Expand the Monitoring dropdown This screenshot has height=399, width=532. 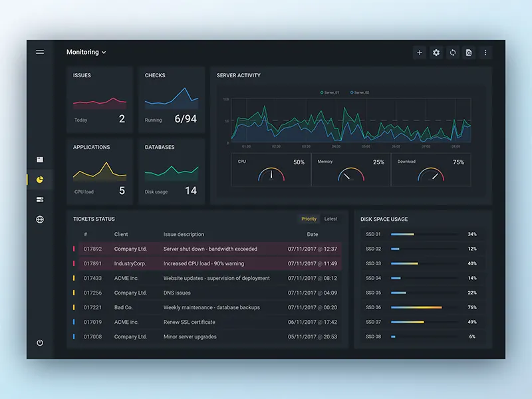pos(86,52)
